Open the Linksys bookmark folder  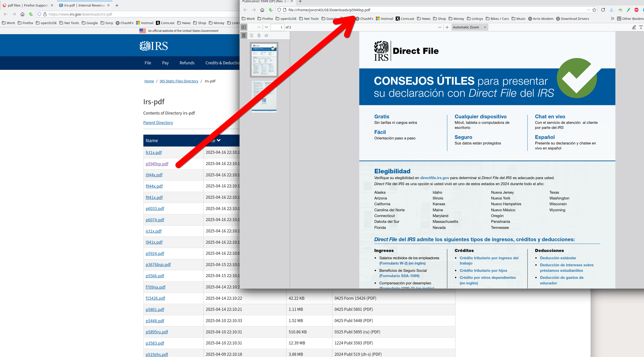pyautogui.click(x=475, y=19)
